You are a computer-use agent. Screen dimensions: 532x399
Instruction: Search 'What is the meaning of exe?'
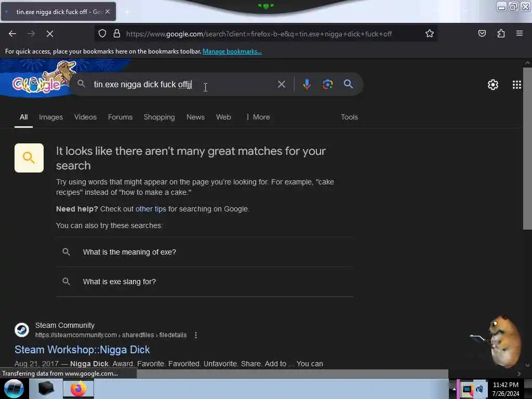[205, 252]
